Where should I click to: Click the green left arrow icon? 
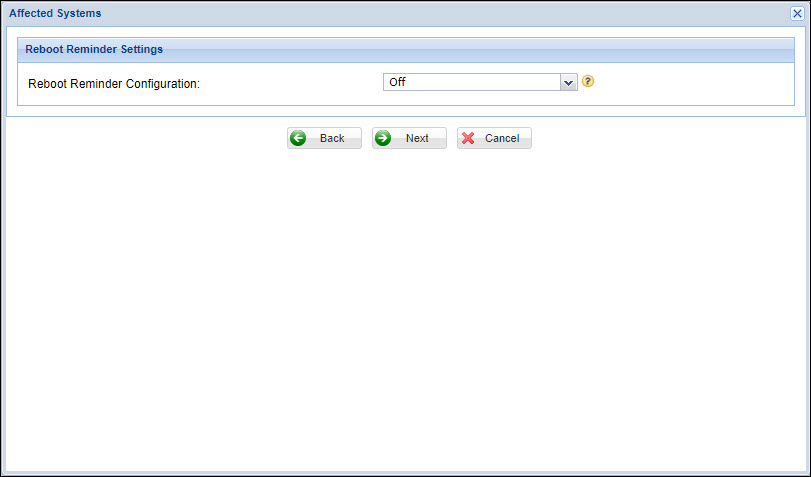(298, 138)
